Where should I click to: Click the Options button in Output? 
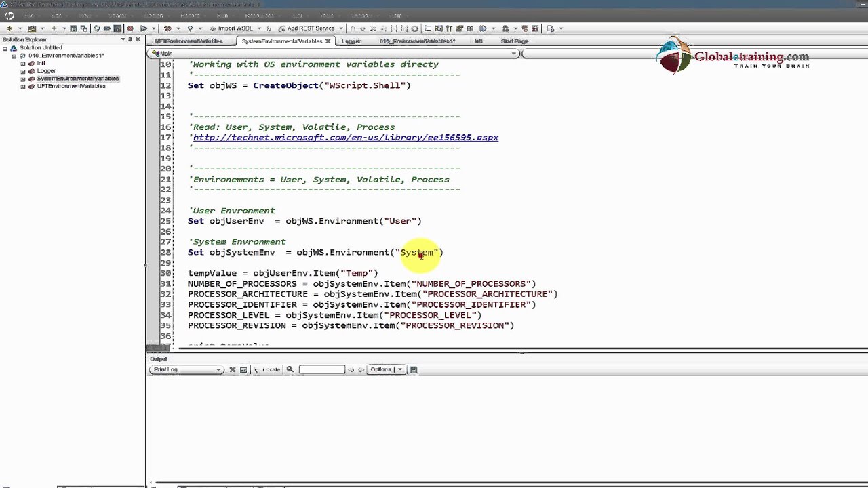point(381,369)
